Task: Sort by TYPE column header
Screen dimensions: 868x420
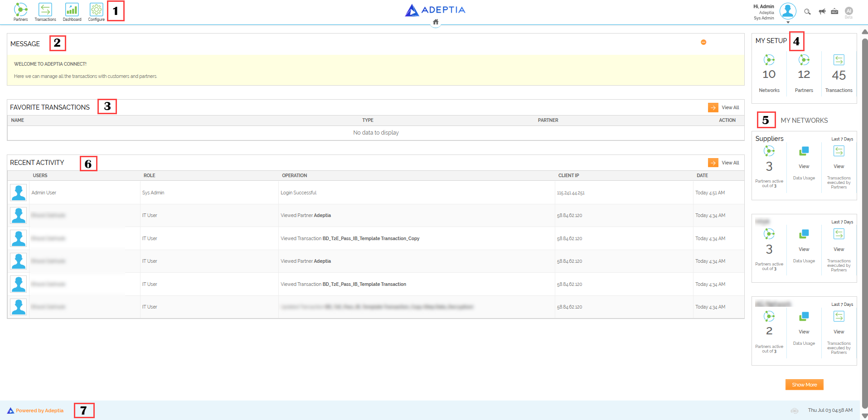Action: tap(368, 120)
